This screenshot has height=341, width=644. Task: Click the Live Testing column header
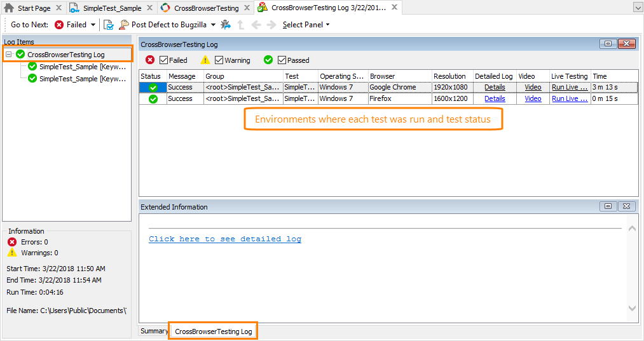coord(570,76)
